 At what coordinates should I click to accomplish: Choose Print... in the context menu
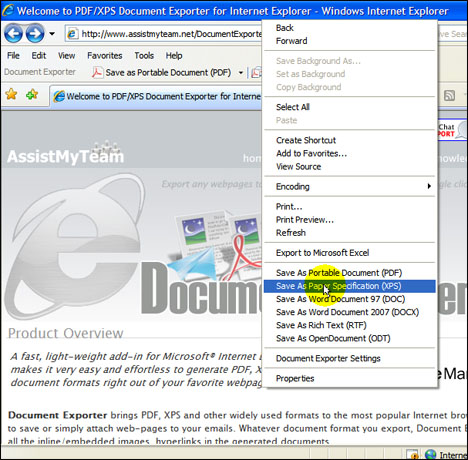[350, 207]
